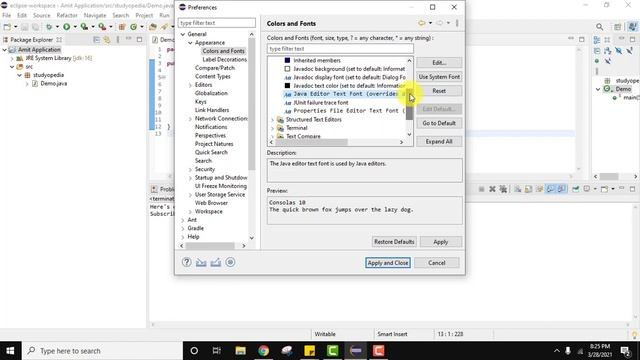Click Use System Font button
Screen dimensions: 640x360
(439, 77)
